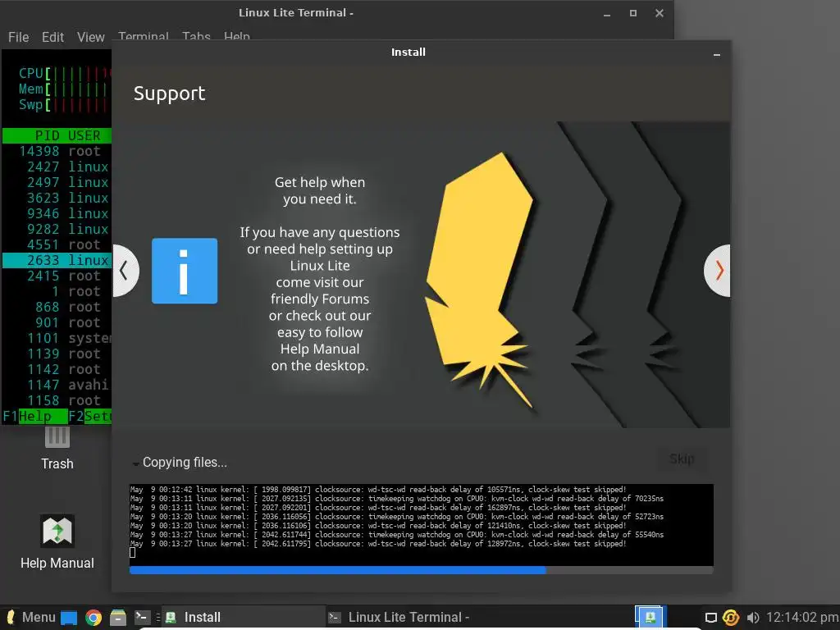
Task: Open the Terminal menu in terminal window
Action: [x=144, y=36]
